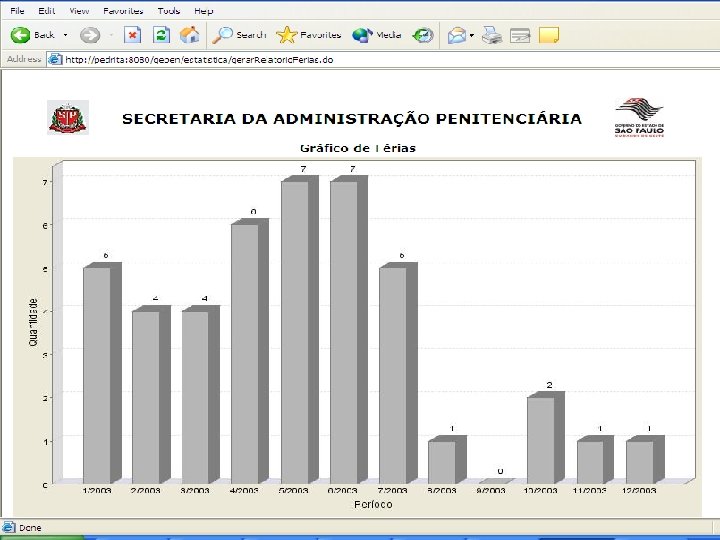The image size is (720, 540).
Task: Click the 9/2003 period axis label
Action: pos(491,490)
